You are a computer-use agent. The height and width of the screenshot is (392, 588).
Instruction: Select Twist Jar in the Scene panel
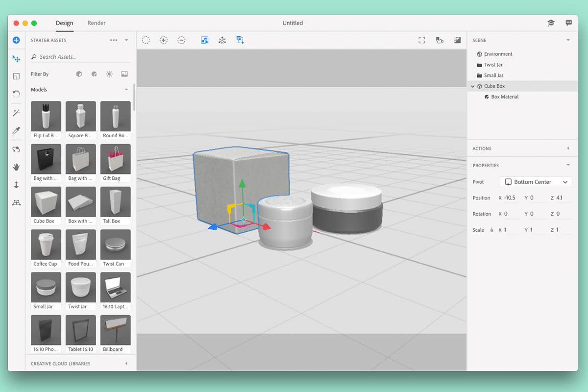(493, 65)
